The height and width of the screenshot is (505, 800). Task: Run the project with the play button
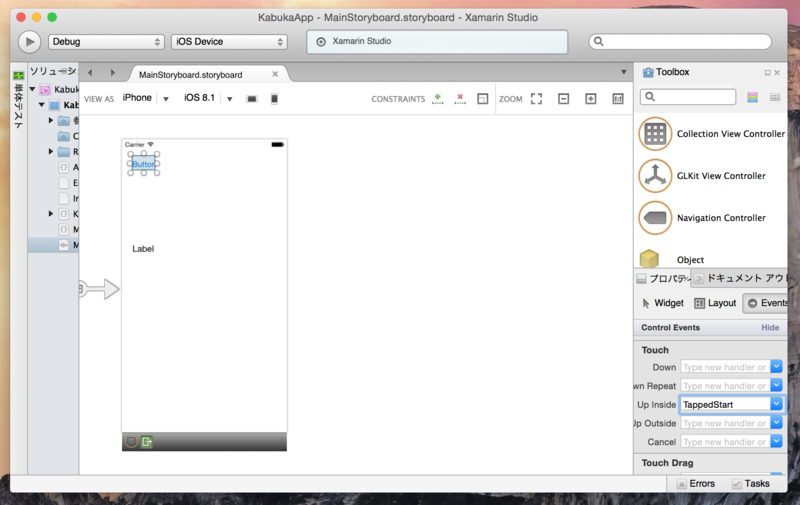pos(30,42)
